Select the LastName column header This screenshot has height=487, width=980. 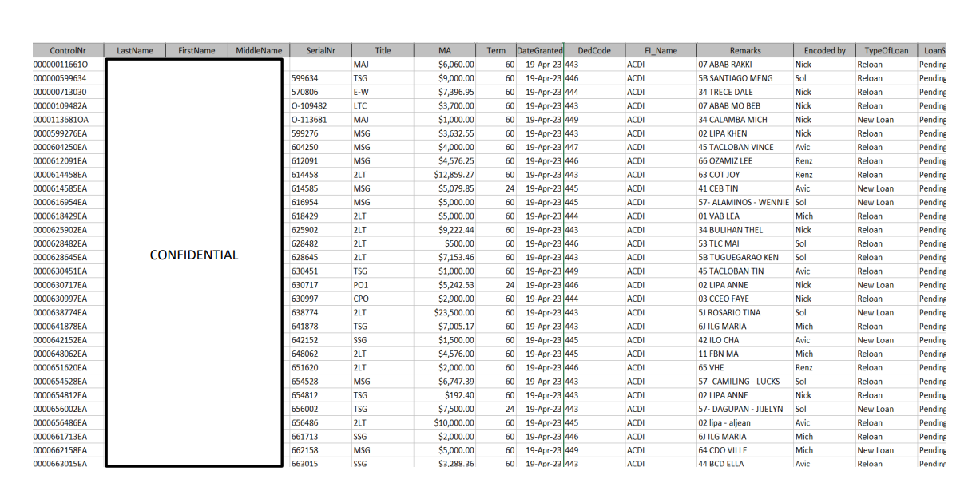pos(135,50)
